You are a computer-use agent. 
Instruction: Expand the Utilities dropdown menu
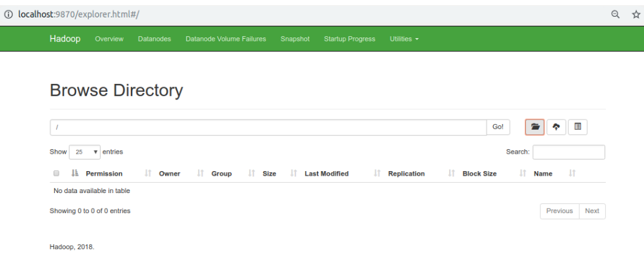pos(404,39)
